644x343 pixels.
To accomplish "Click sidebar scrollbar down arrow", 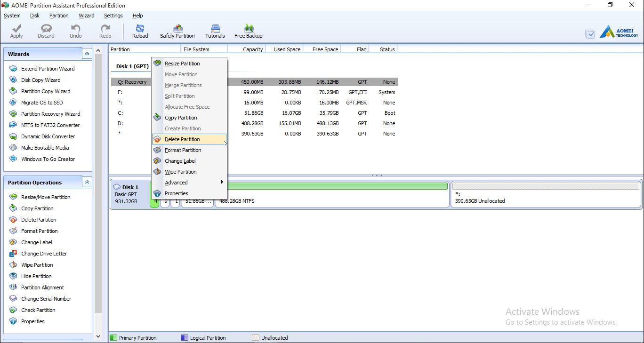I will coord(98,336).
